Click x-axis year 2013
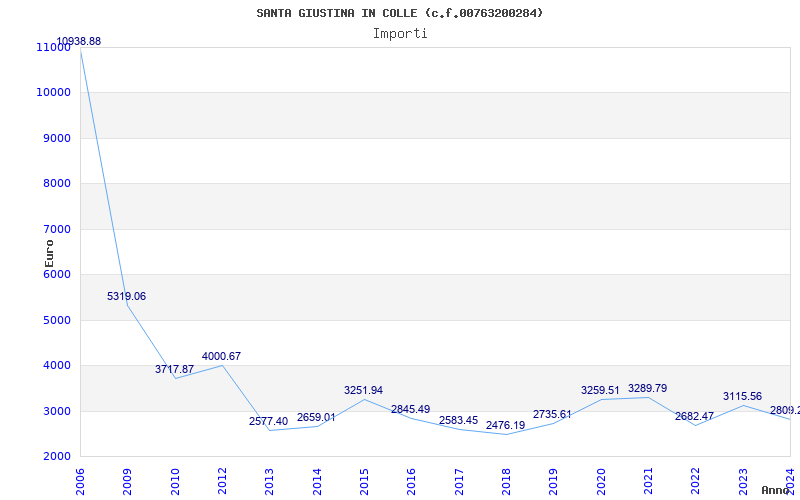Screen dimensions: 800x500 click(270, 482)
